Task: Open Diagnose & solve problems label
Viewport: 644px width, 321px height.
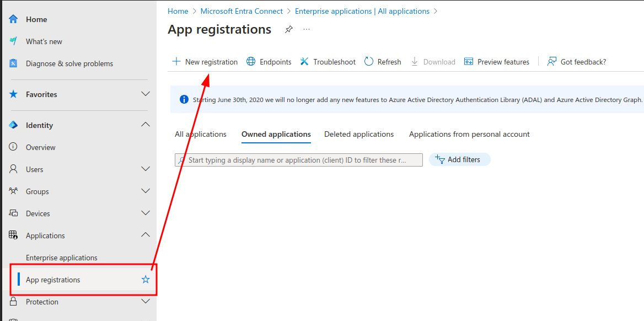Action: coord(69,64)
